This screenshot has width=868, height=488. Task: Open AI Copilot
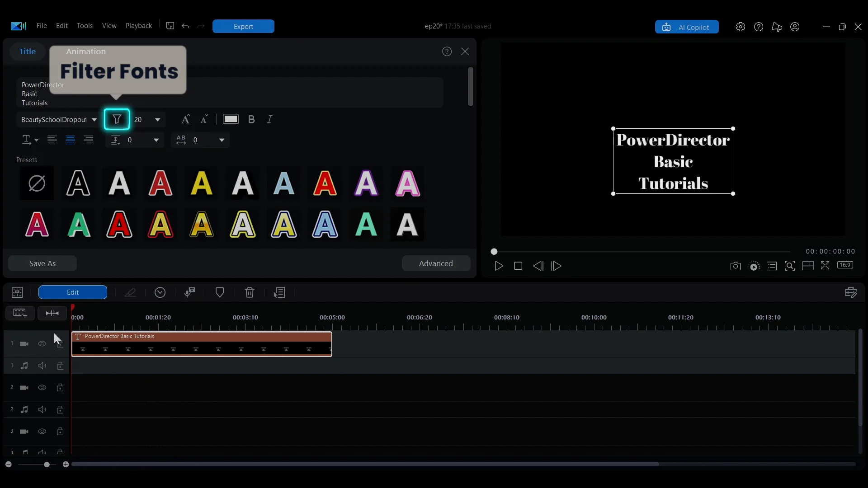(x=687, y=27)
